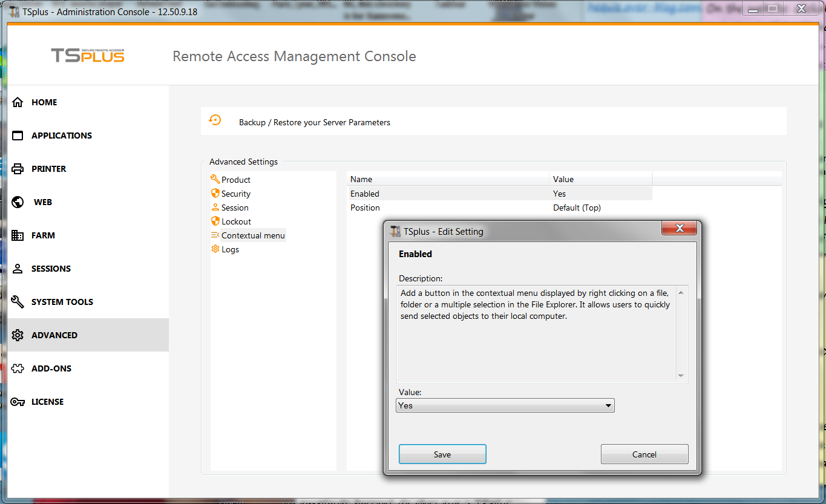Click the License key icon
Image resolution: width=826 pixels, height=504 pixels.
[x=18, y=402]
